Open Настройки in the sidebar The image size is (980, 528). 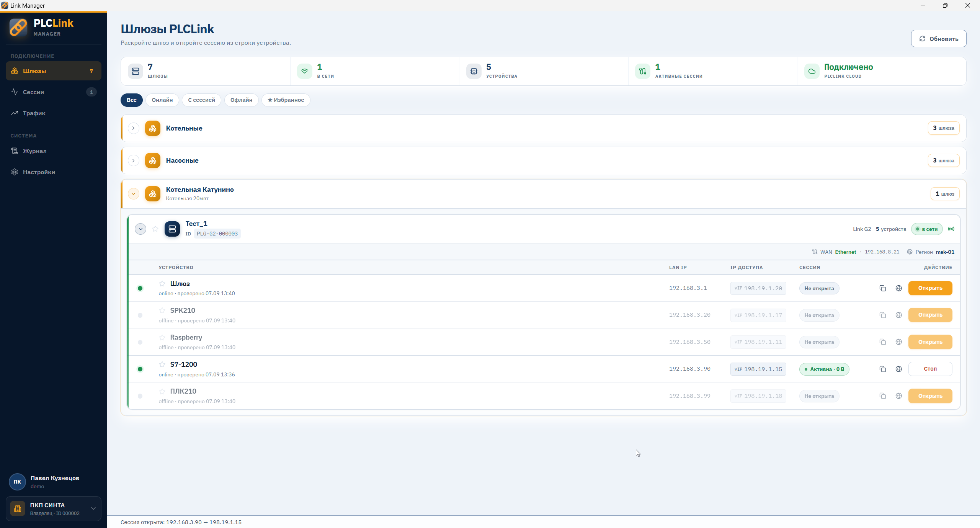pyautogui.click(x=54, y=172)
